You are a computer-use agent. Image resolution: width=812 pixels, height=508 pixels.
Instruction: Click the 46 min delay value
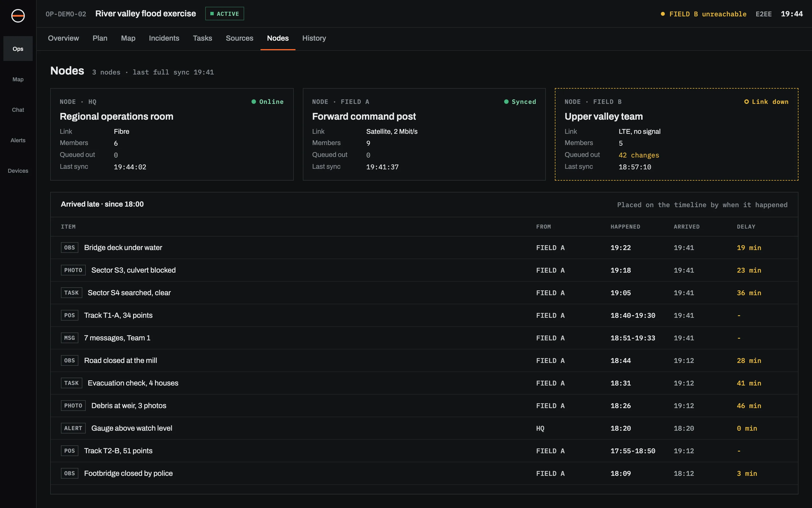coord(749,406)
